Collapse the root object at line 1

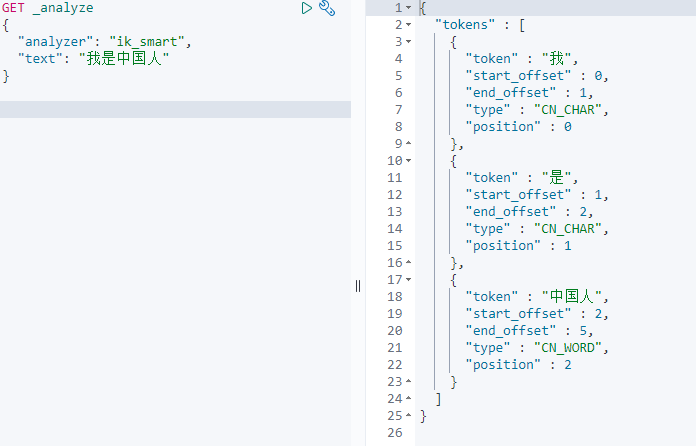point(410,8)
